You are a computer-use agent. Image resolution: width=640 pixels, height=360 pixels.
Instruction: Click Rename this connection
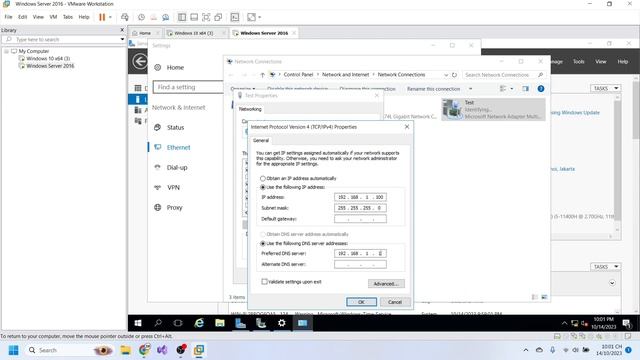click(x=433, y=89)
